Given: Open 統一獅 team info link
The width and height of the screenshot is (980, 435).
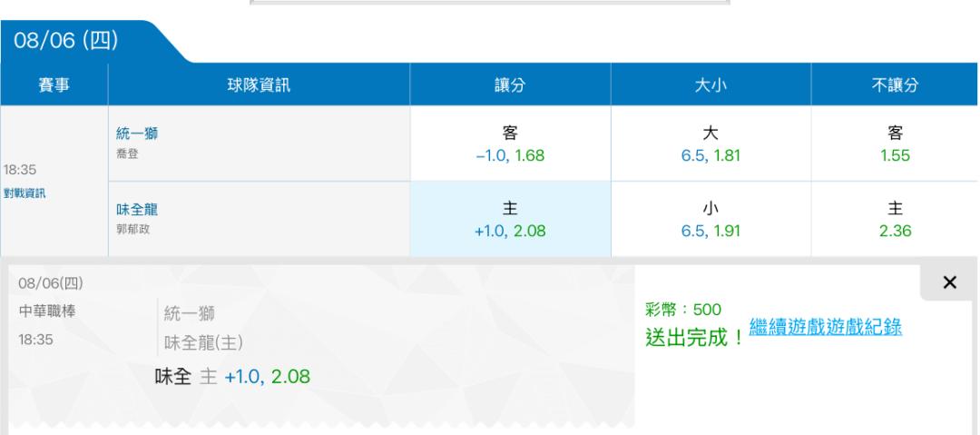Looking at the screenshot, I should 137,133.
